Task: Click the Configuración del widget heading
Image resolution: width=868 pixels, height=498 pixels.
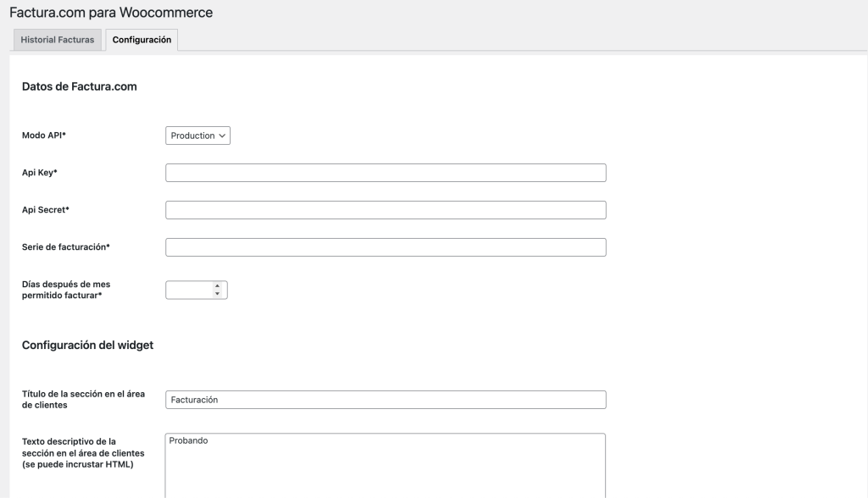Action: 87,346
